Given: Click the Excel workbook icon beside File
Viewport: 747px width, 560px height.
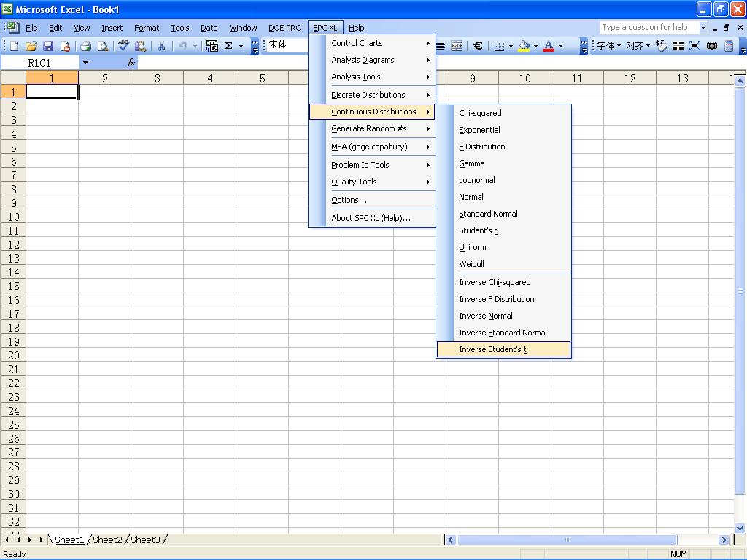Looking at the screenshot, I should (13, 27).
